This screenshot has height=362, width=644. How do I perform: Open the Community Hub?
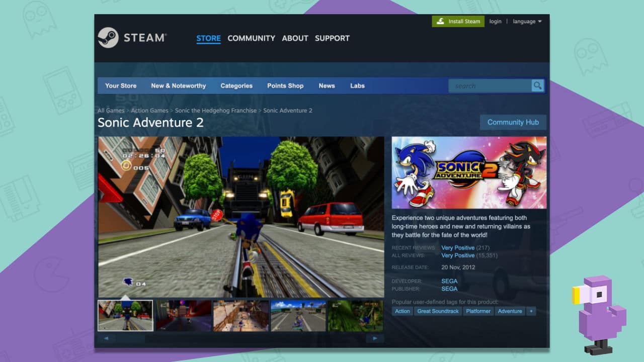click(513, 122)
